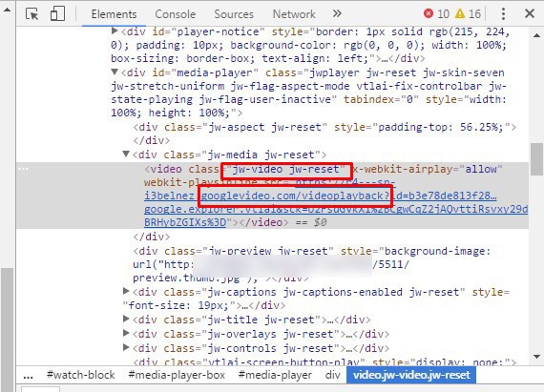The image size is (544, 392).
Task: Close the DevTools panel
Action: click(530, 14)
